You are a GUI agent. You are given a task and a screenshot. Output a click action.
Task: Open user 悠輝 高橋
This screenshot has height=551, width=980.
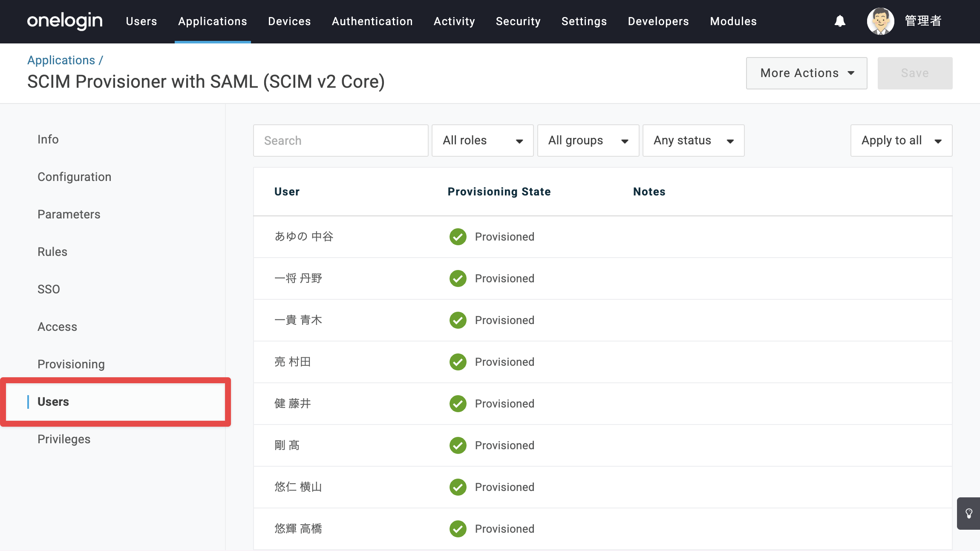pos(298,529)
